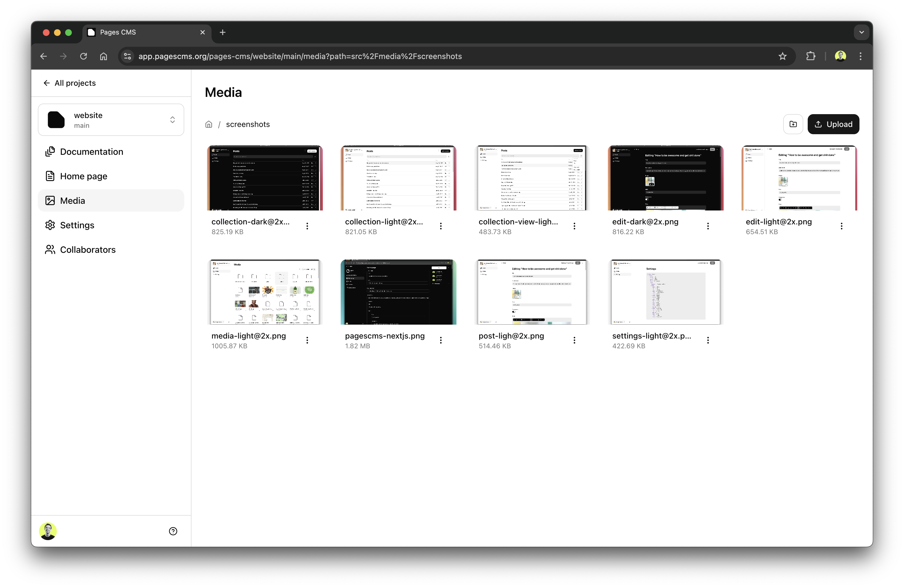904x588 pixels.
Task: Reload the current page
Action: pos(83,56)
